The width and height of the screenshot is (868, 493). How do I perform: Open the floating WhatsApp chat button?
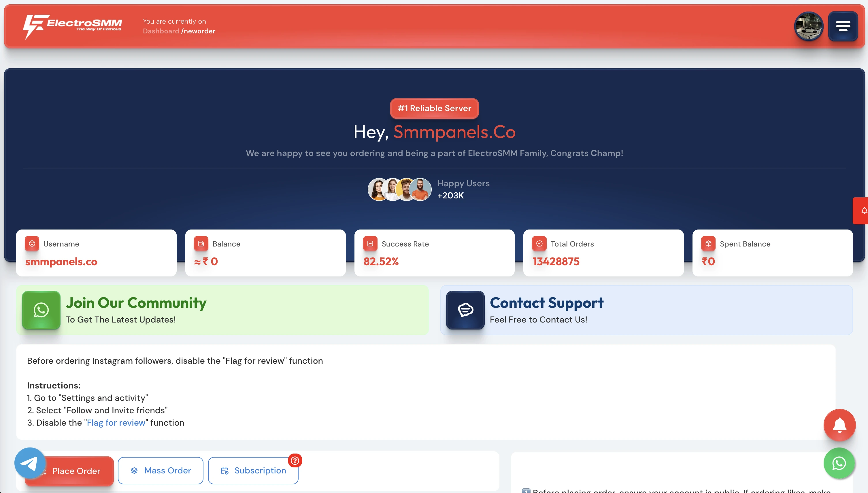point(839,463)
